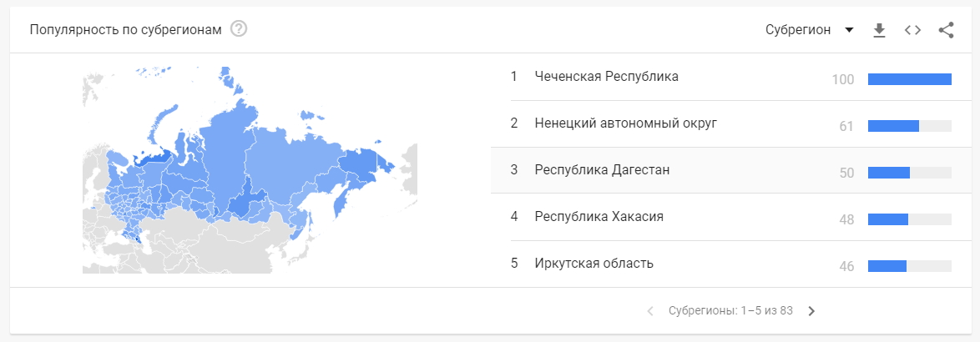Open the embed code icon
This screenshot has height=342, width=980.
point(912,30)
